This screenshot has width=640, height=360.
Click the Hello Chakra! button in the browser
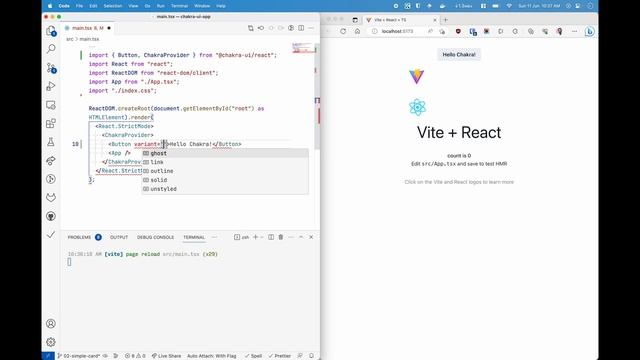point(459,54)
